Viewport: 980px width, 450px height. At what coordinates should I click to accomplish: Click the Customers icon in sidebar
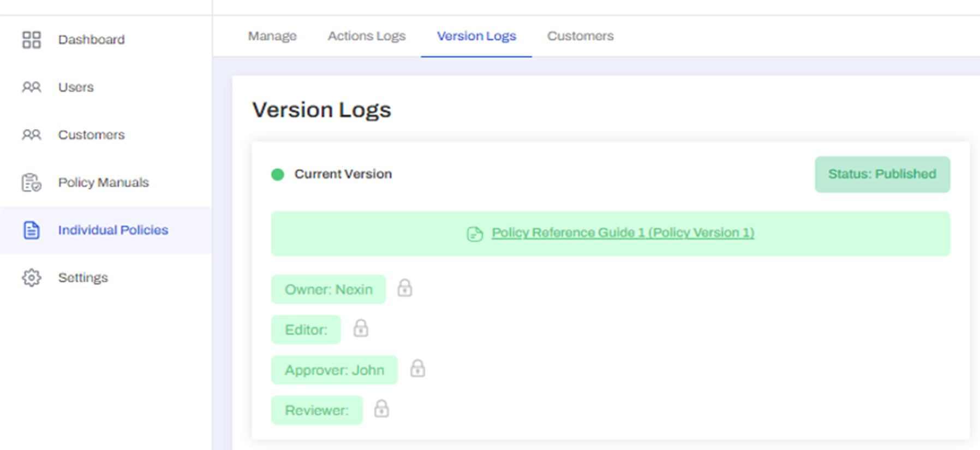point(31,135)
